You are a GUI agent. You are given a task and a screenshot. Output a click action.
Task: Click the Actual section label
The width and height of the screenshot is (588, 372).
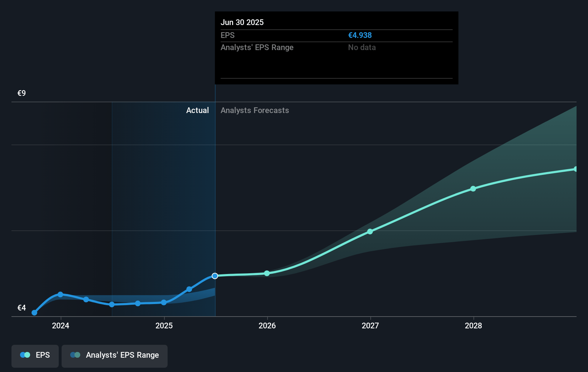197,111
